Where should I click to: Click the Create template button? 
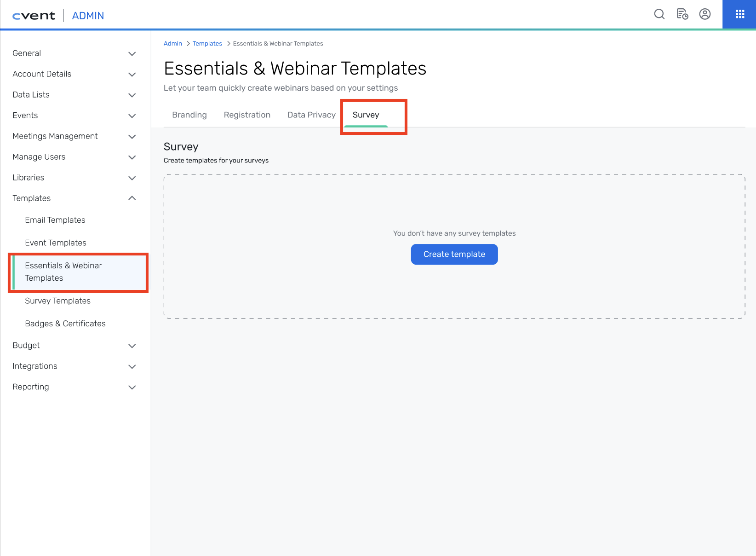tap(454, 255)
